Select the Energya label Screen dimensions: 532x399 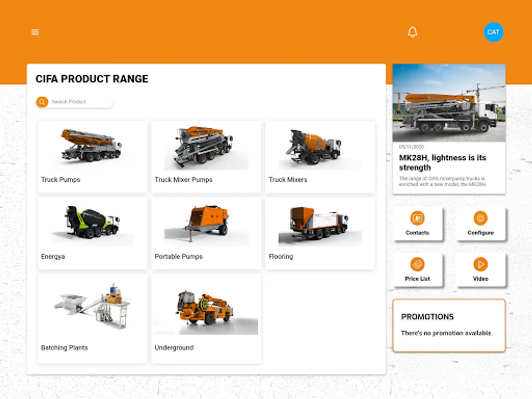pos(53,257)
